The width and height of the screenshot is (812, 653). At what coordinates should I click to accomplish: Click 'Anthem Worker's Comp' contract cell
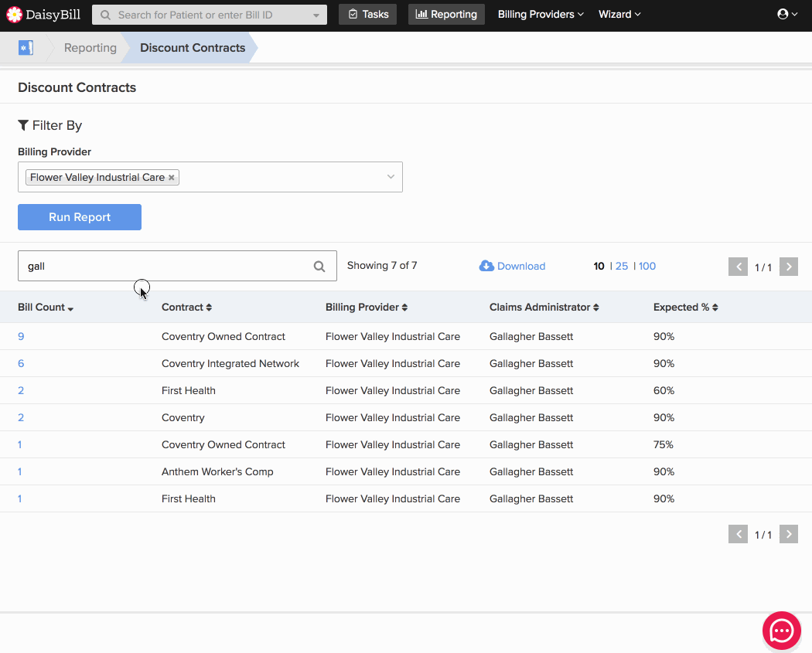tap(217, 471)
